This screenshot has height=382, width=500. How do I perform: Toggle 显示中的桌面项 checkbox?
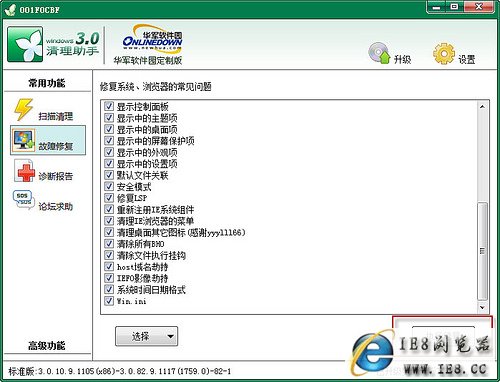click(x=109, y=129)
